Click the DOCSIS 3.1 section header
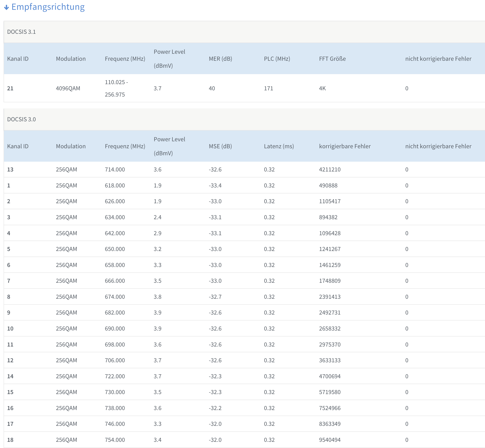Image resolution: width=485 pixels, height=448 pixels. click(x=21, y=32)
